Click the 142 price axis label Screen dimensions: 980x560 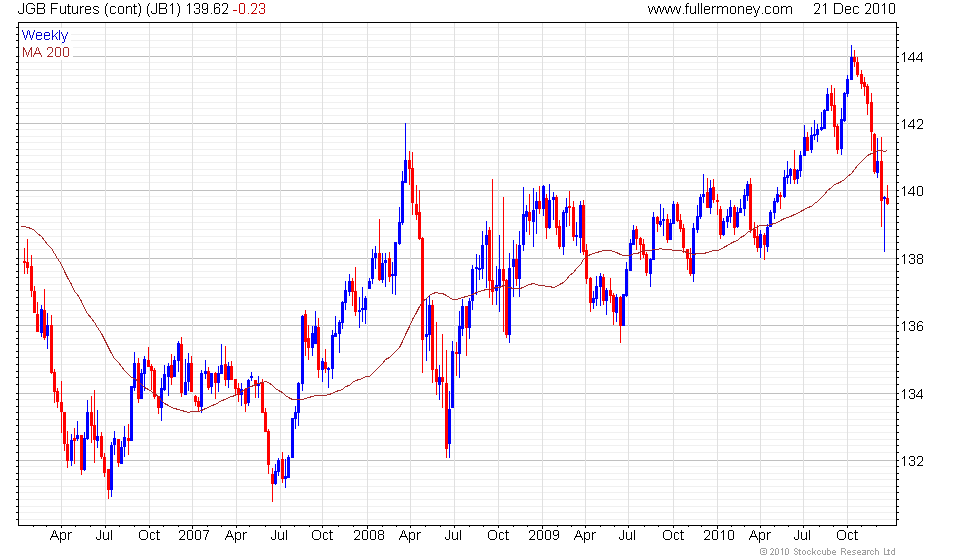[912, 124]
